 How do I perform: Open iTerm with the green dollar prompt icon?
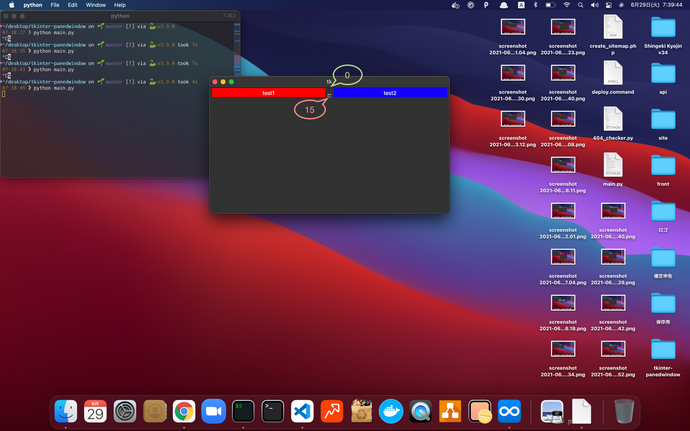(x=243, y=411)
